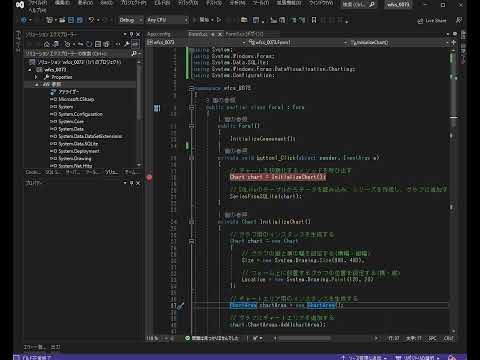Open the 表示(V) menu
The image size is (480, 360).
pos(85,4)
